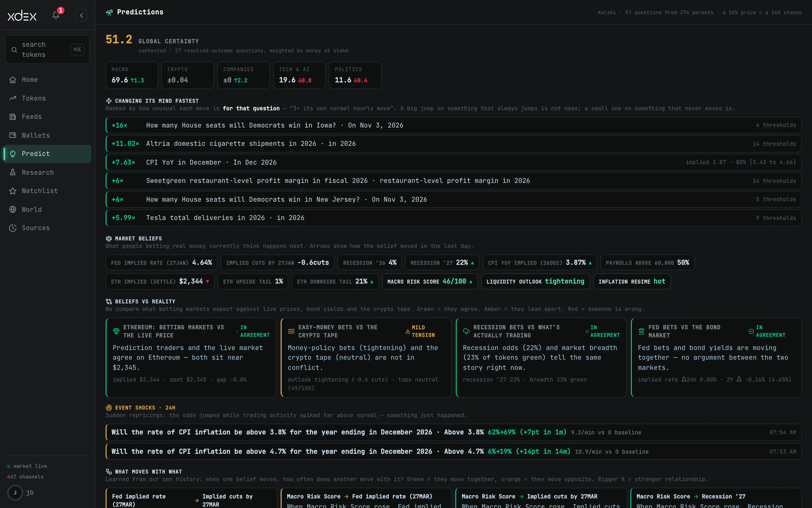Open the Sweetgreen profit margin row
Image resolution: width=812 pixels, height=508 pixels.
tap(453, 181)
